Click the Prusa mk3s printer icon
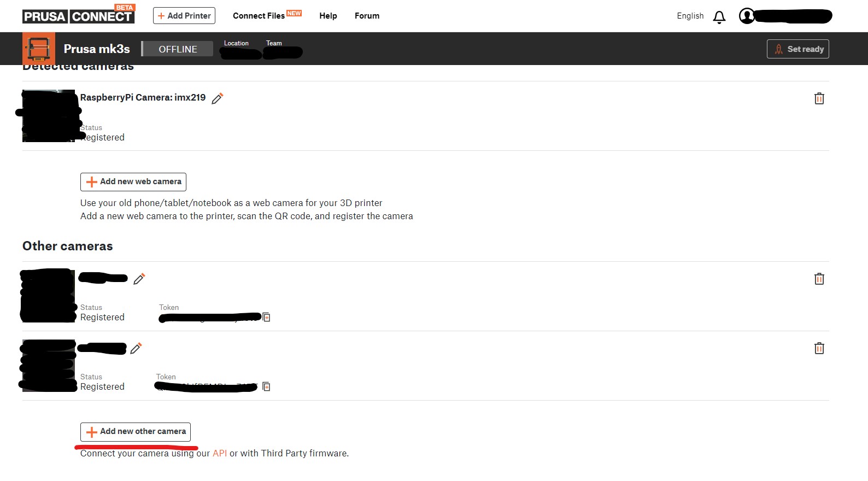This screenshot has height=481, width=868. click(39, 49)
